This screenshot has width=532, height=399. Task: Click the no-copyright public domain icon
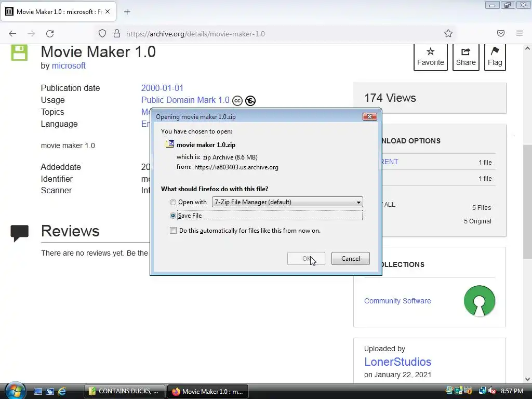click(250, 101)
